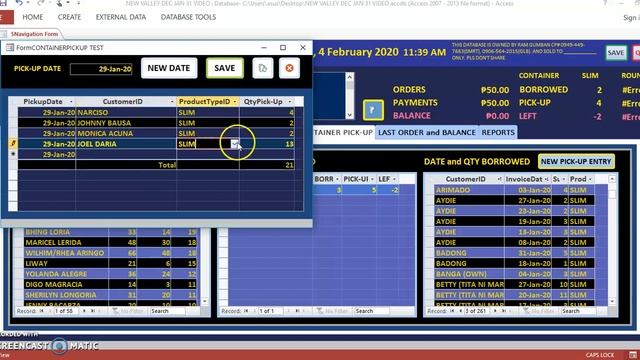The image size is (640, 360).
Task: Open the PICK-UI column header arrow
Action: pos(372,179)
